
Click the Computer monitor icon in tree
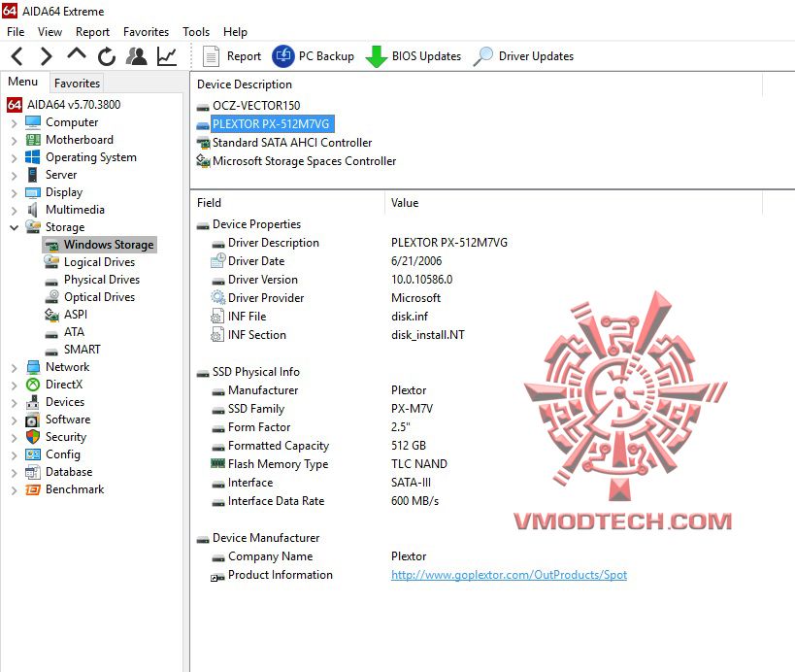tap(33, 122)
